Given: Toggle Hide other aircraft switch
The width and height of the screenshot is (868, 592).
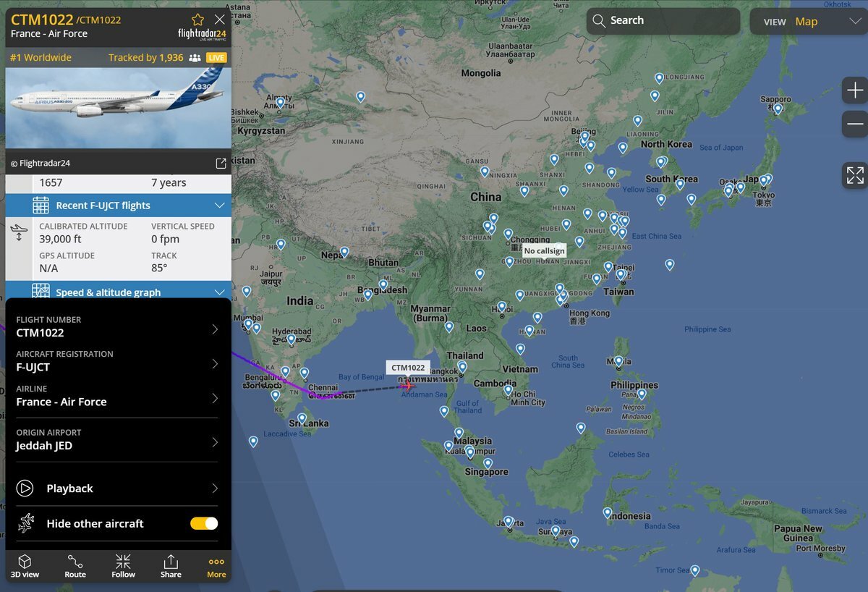Looking at the screenshot, I should click(x=204, y=523).
